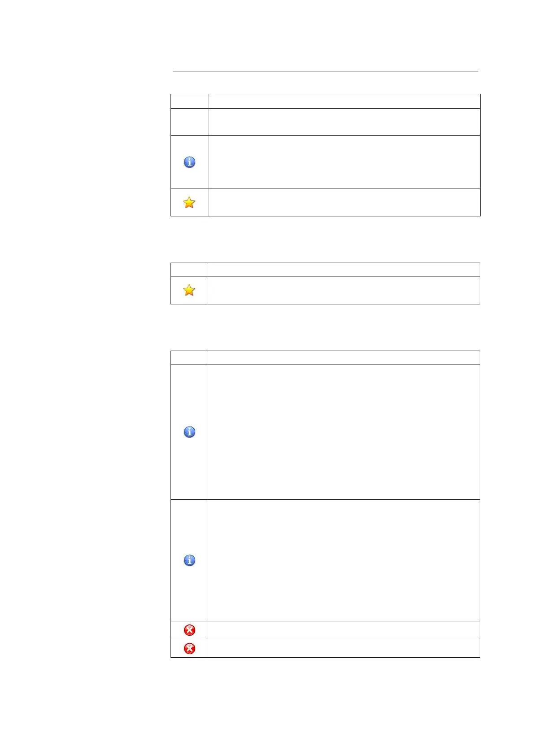This screenshot has width=534, height=756.
Task: Click the yellow star icon in the top table
Action: [189, 202]
